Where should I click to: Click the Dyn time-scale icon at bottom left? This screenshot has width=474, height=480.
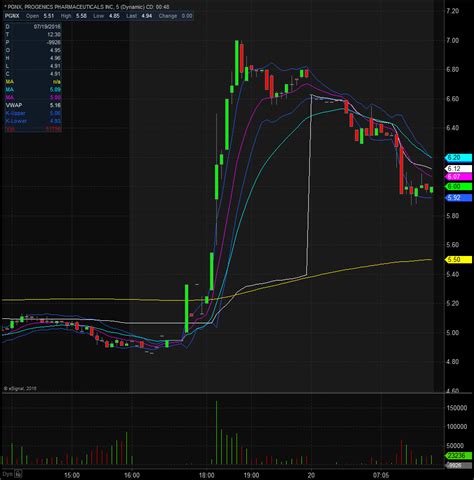point(7,474)
